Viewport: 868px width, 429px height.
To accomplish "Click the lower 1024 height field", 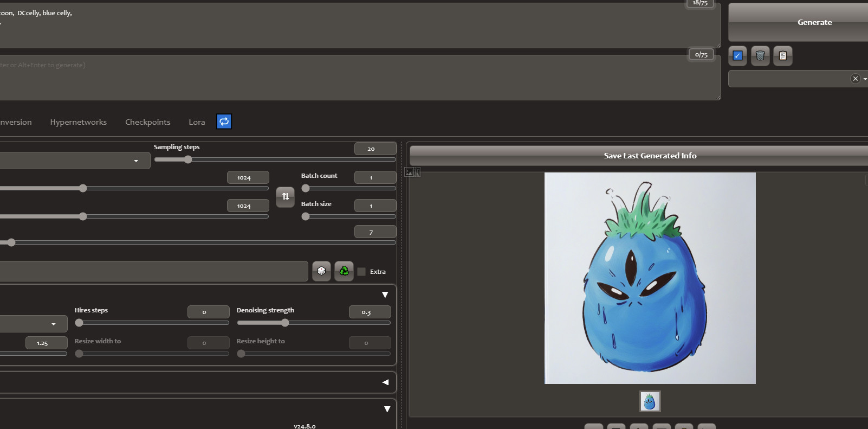I will click(x=248, y=206).
